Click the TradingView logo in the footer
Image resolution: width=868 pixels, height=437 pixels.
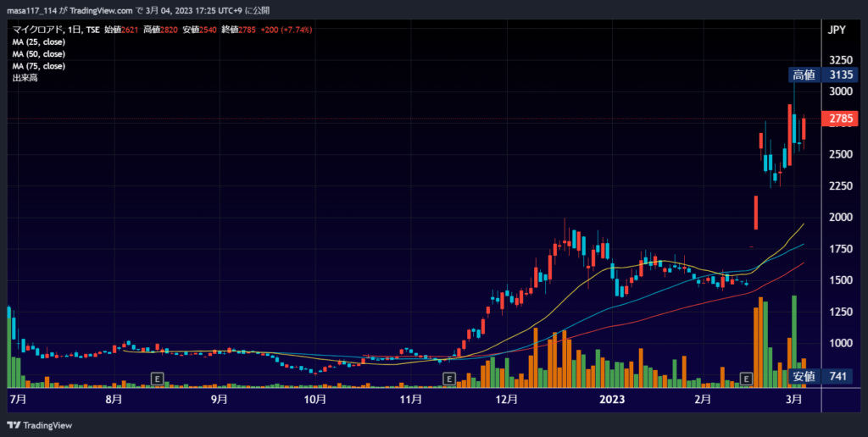pyautogui.click(x=39, y=425)
